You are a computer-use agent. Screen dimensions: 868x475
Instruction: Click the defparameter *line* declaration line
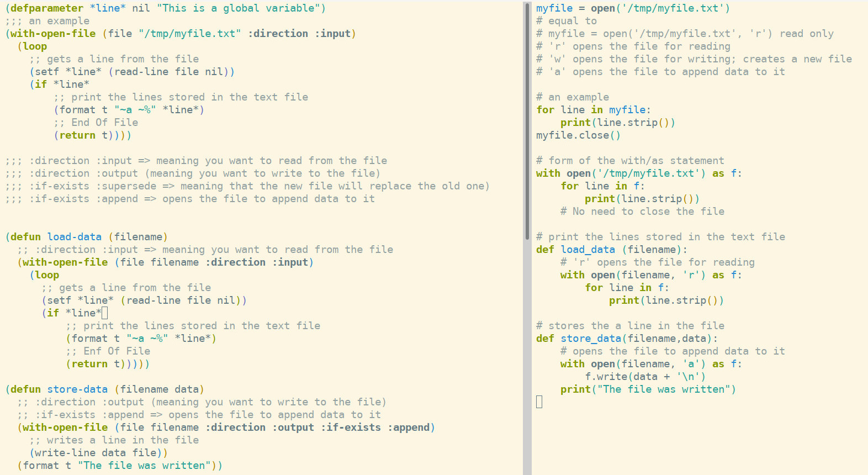pyautogui.click(x=166, y=8)
